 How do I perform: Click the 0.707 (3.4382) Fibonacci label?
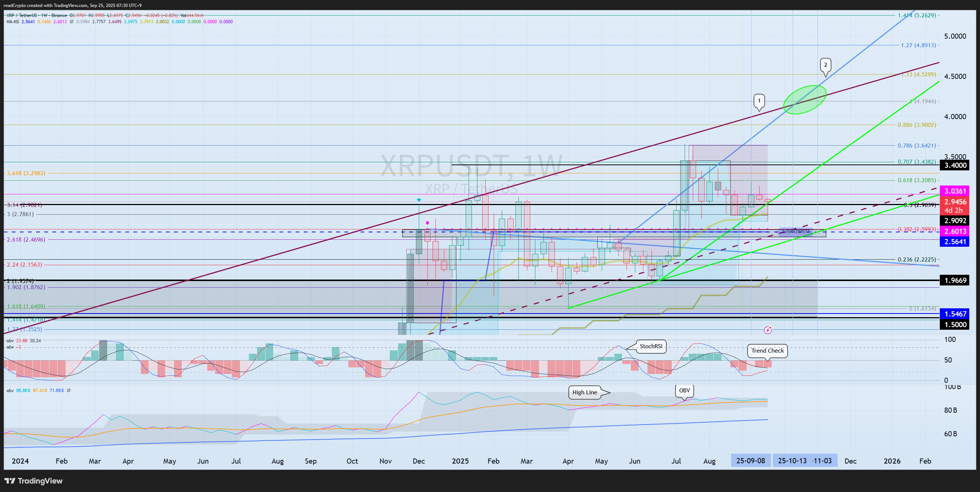click(x=917, y=162)
